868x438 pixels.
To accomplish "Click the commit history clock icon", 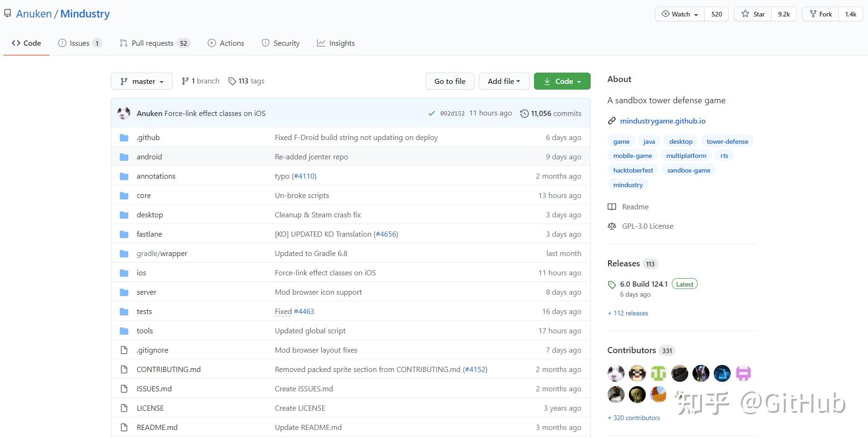I will point(525,113).
